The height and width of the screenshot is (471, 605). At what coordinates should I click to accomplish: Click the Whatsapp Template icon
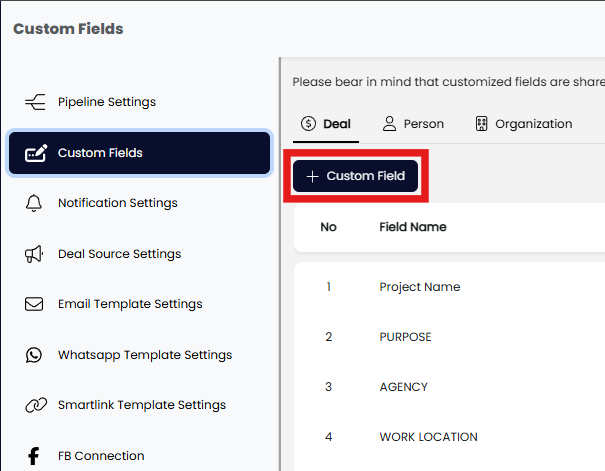35,355
